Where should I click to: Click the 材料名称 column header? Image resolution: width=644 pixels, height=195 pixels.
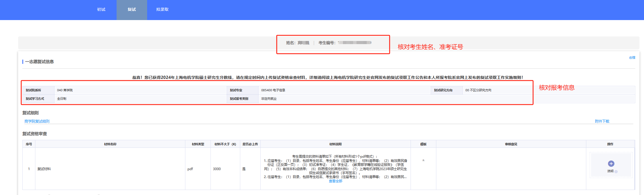click(x=110, y=144)
